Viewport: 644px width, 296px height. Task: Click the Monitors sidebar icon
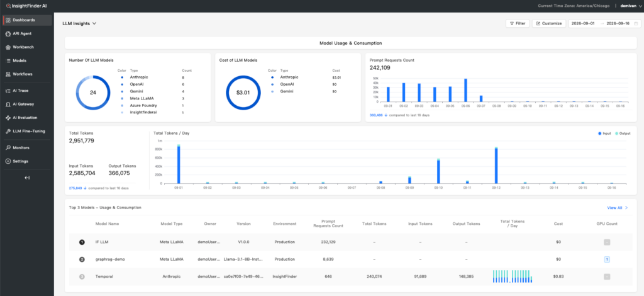(8, 147)
